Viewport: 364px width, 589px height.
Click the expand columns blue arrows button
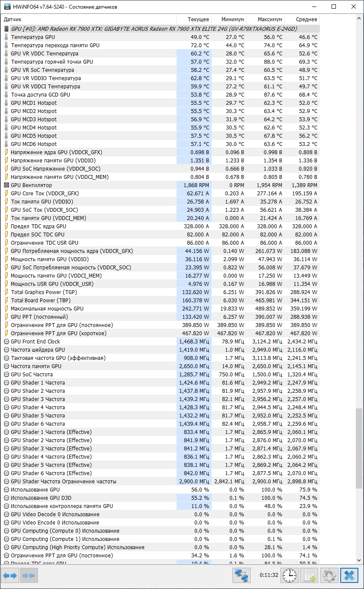tap(10, 576)
